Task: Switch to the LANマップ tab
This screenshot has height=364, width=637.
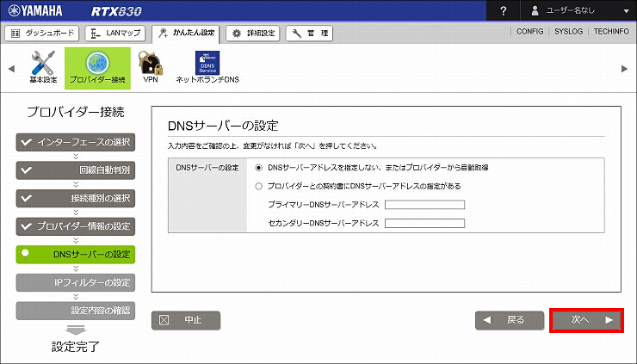Action: coord(115,34)
